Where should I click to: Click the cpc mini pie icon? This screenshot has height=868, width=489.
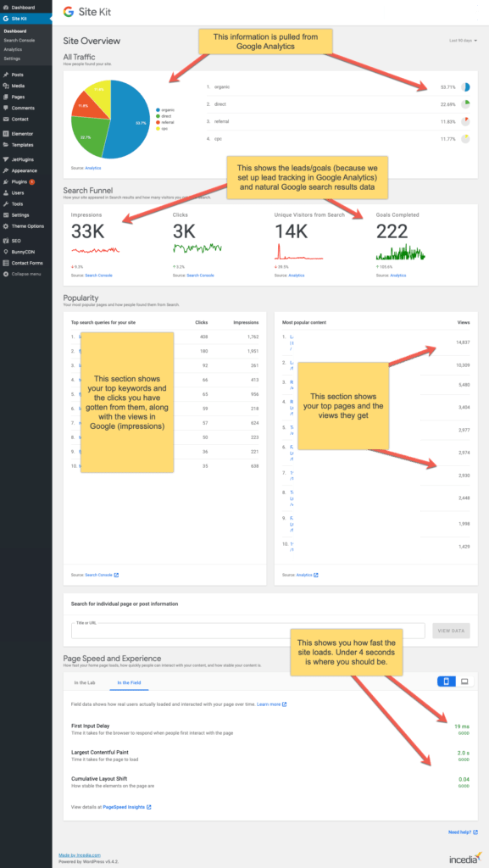click(x=466, y=138)
